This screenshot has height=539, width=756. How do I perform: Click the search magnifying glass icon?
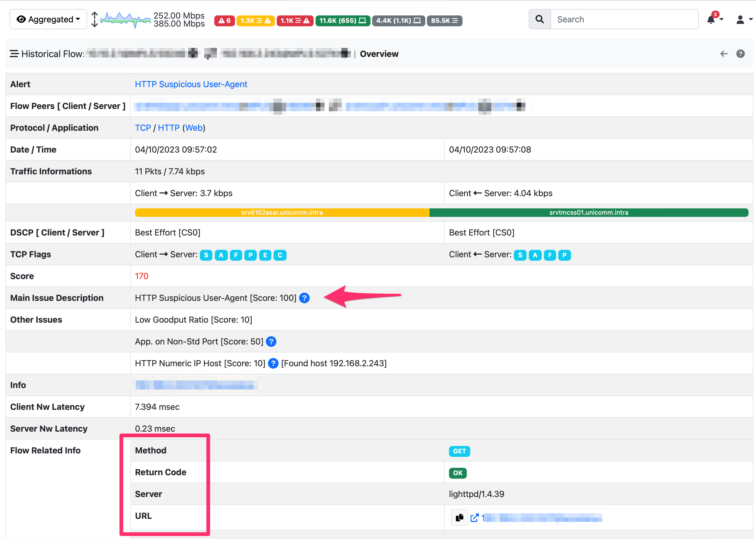[x=539, y=19]
